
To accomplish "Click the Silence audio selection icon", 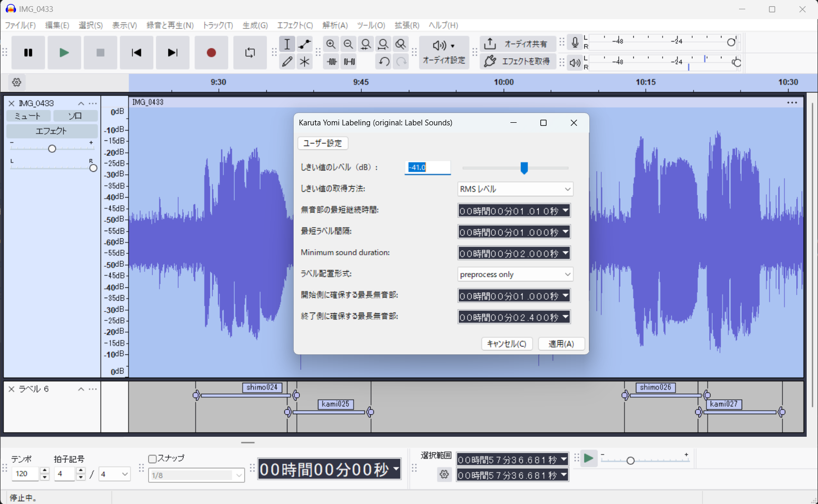I will (x=349, y=61).
